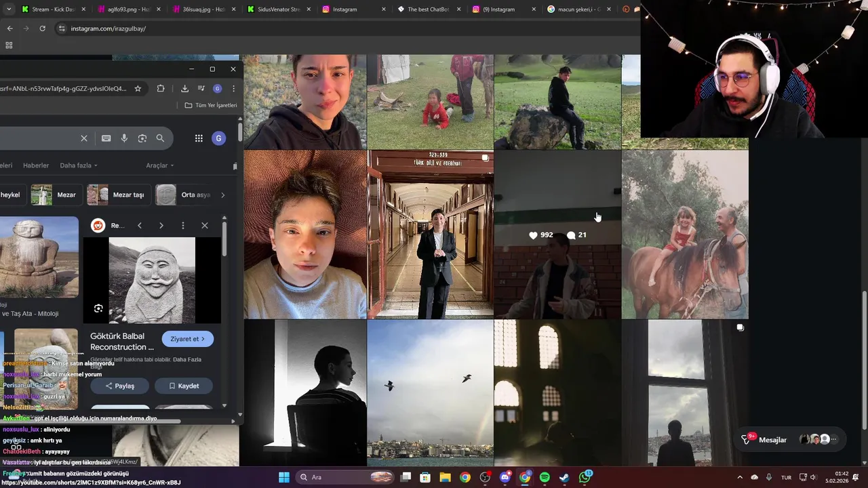
Task: Open more options in image preview panel
Action: click(183, 226)
